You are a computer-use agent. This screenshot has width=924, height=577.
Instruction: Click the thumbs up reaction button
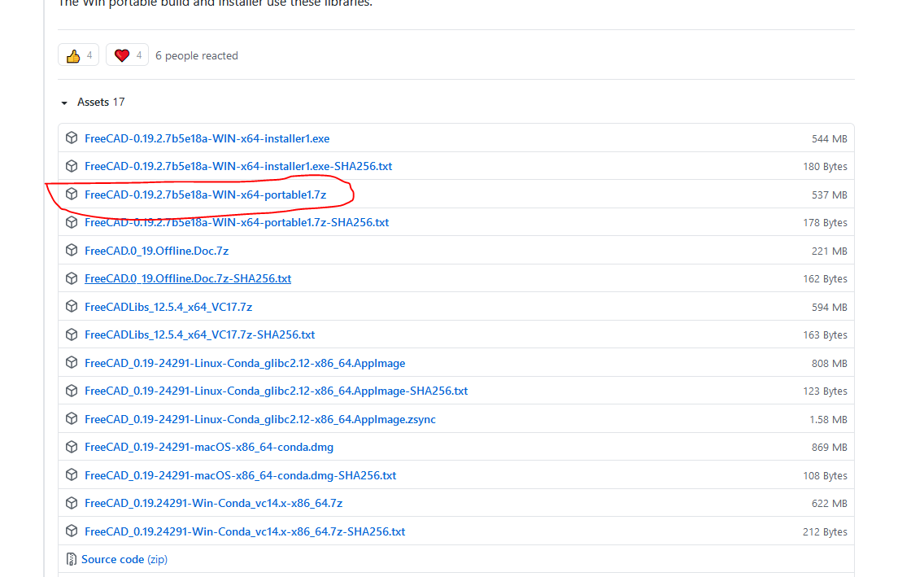[78, 55]
